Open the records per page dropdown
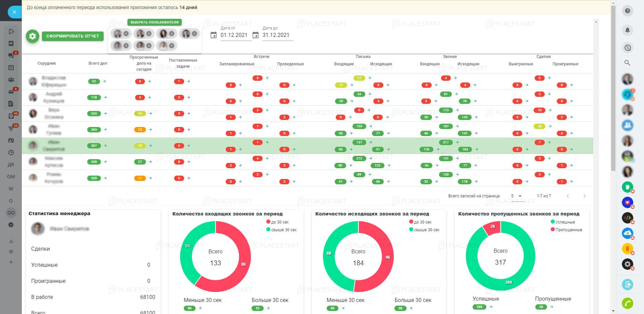 516,196
